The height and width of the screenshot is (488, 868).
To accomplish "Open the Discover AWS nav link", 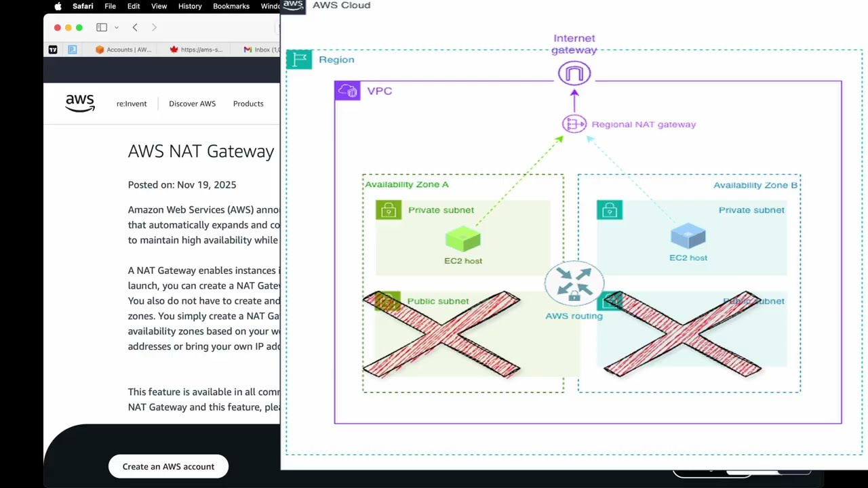I will pos(192,104).
